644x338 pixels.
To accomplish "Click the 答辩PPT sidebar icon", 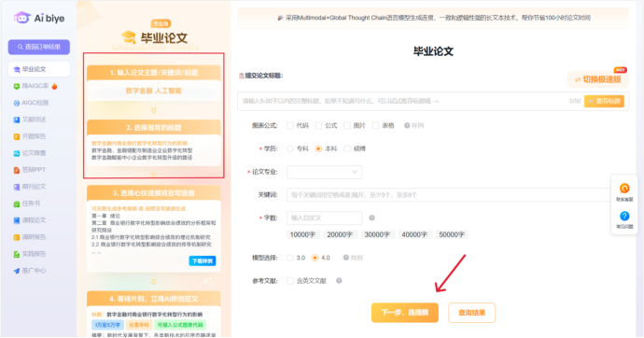I will pyautogui.click(x=17, y=170).
